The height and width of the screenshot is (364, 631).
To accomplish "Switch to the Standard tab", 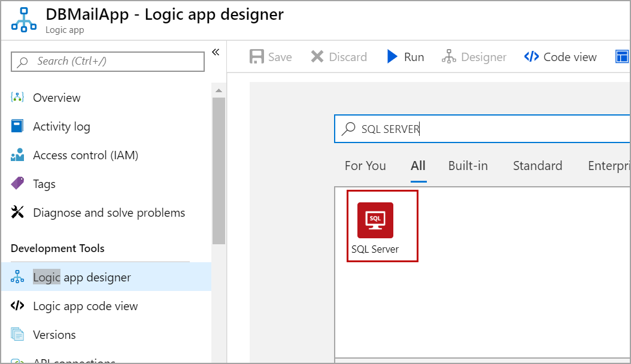I will tap(537, 166).
